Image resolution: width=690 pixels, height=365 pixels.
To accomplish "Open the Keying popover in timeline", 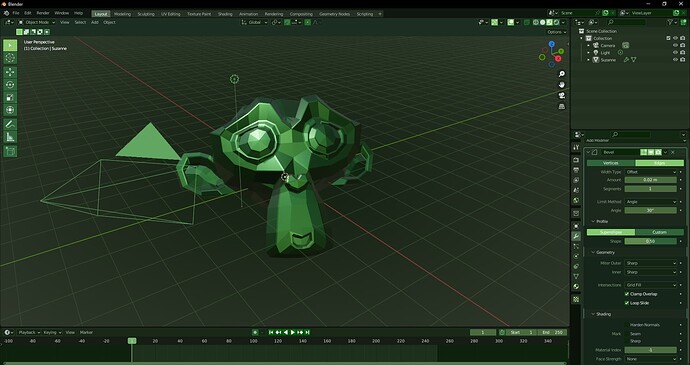I will [x=52, y=332].
